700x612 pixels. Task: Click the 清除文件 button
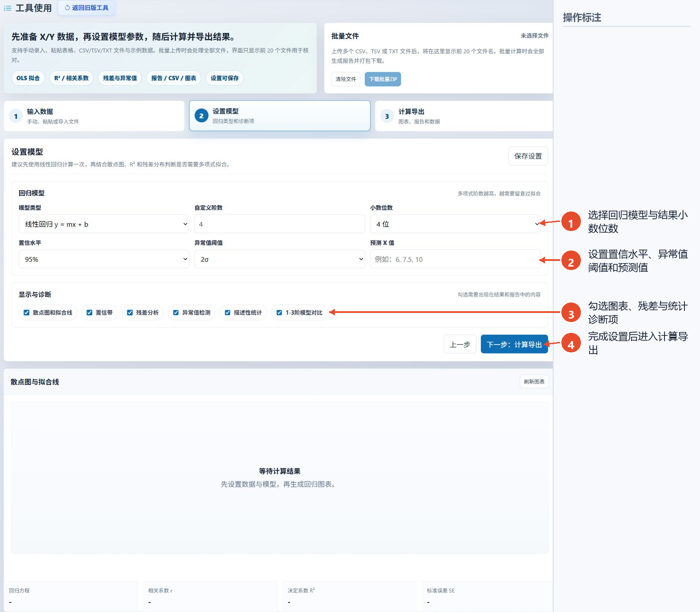(x=346, y=79)
